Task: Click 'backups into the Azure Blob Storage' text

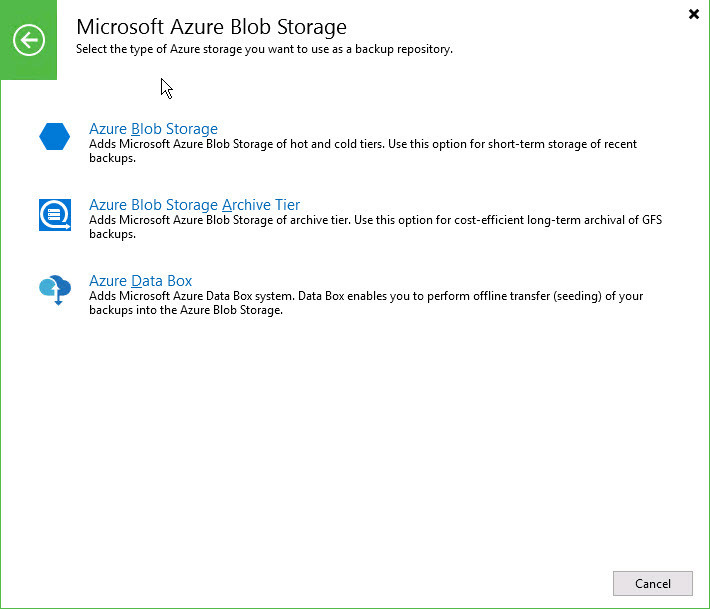Action: pos(186,310)
